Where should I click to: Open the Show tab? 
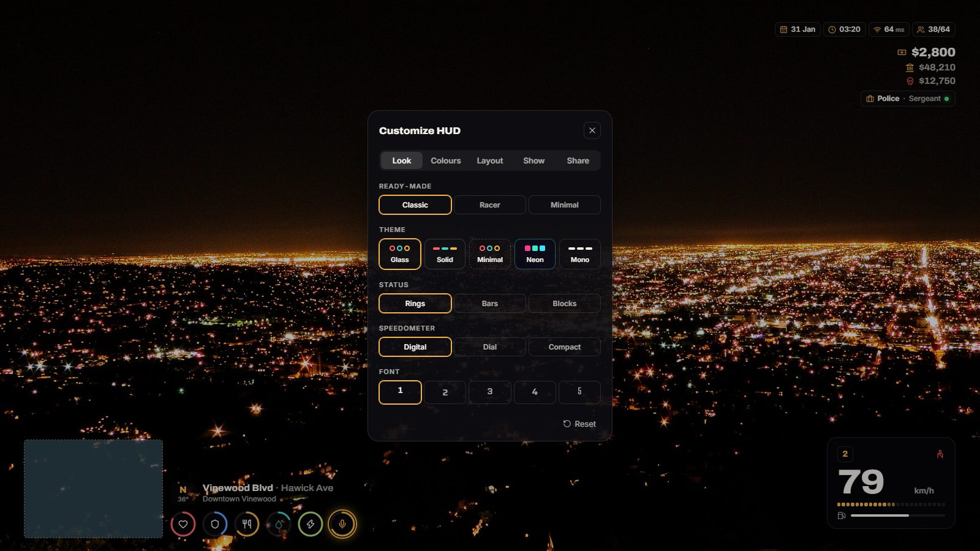pos(534,160)
